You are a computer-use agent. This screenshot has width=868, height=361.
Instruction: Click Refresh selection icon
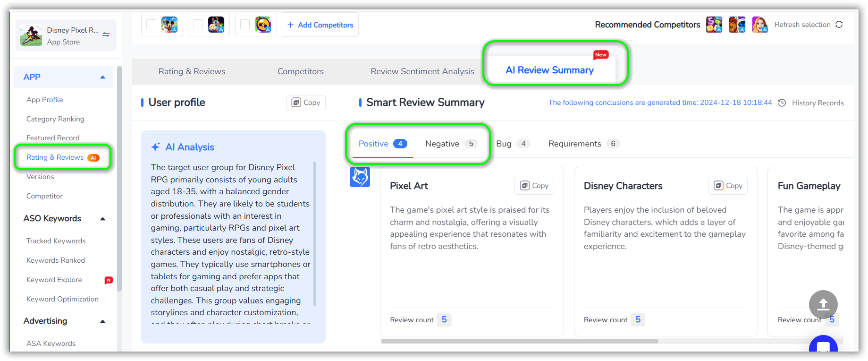839,25
